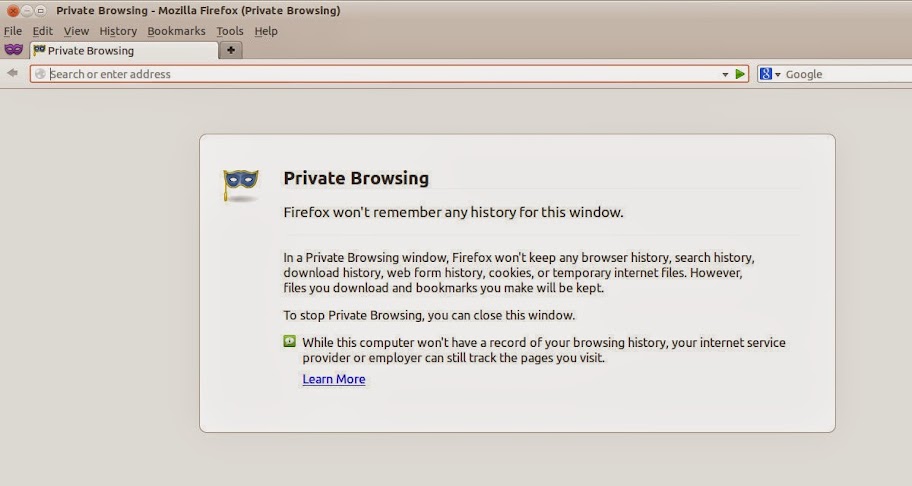
Task: Minimize the Firefox window
Action: [x=27, y=10]
